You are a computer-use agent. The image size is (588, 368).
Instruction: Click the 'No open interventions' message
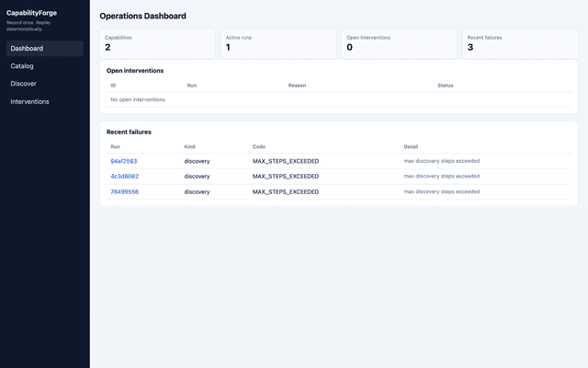138,100
